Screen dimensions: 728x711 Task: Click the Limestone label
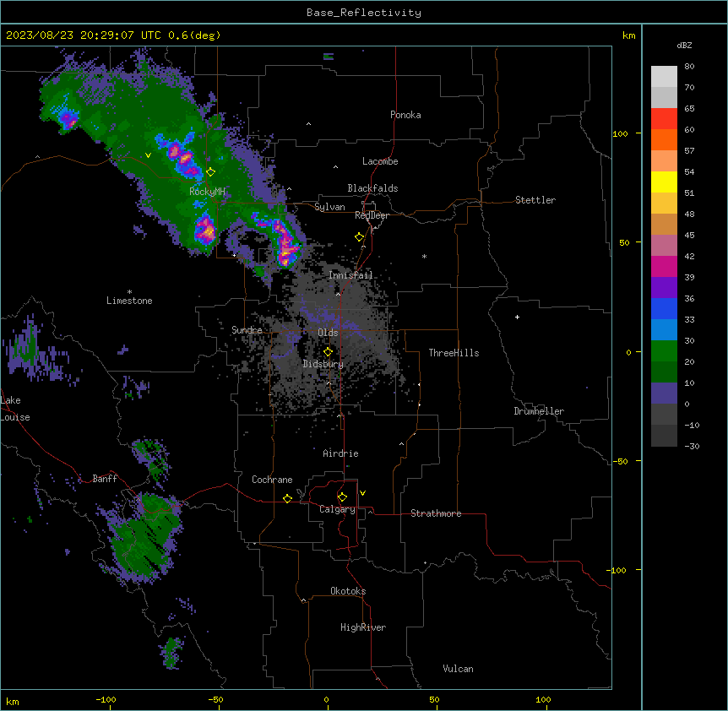click(x=129, y=301)
